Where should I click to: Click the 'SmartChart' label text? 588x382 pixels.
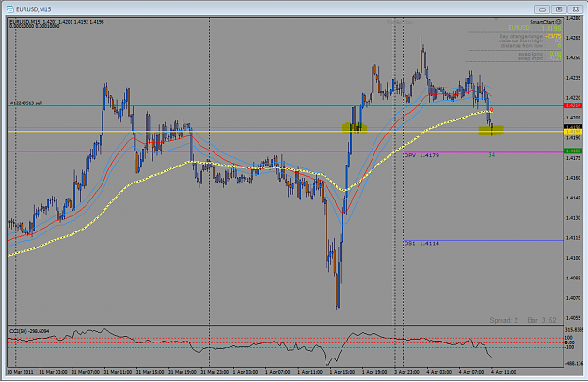coord(542,22)
